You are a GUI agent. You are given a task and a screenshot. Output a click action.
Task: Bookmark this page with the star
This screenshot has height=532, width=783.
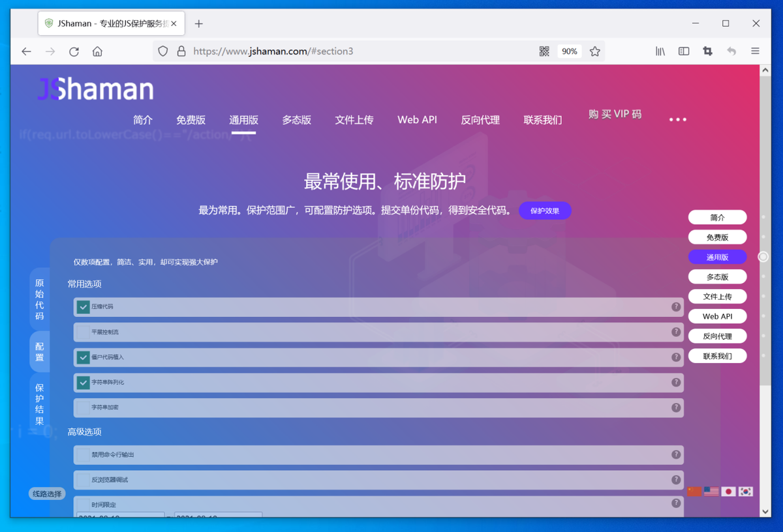tap(594, 52)
